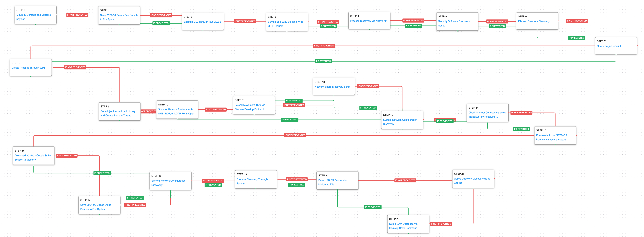This screenshot has height=237, width=644.
Task: Open Network Share Discovery Script step
Action: pos(332,87)
